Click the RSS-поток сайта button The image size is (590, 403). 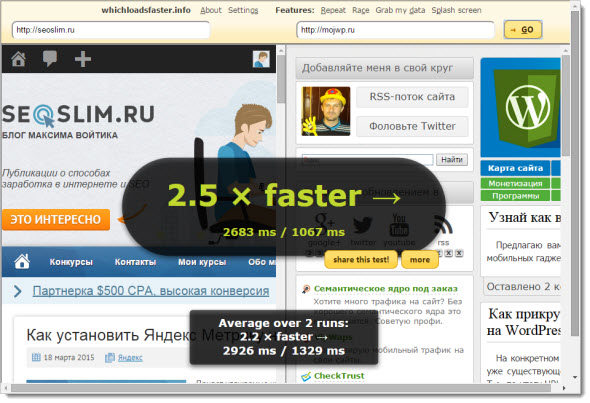(412, 97)
